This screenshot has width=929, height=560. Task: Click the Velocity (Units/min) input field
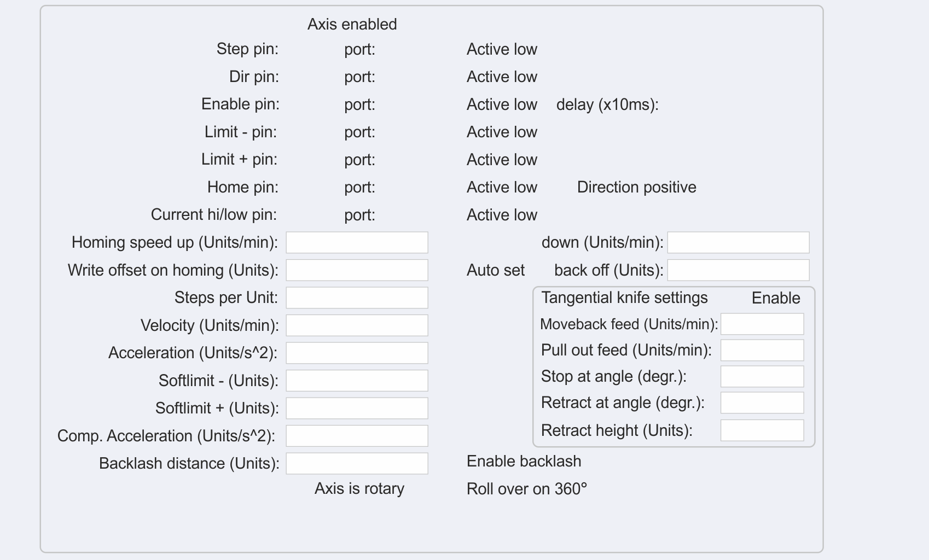[357, 325]
